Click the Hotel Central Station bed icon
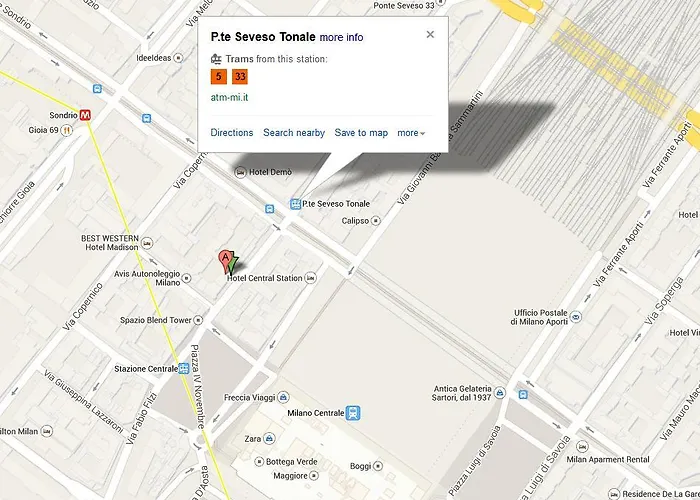The image size is (700, 500). point(311,278)
